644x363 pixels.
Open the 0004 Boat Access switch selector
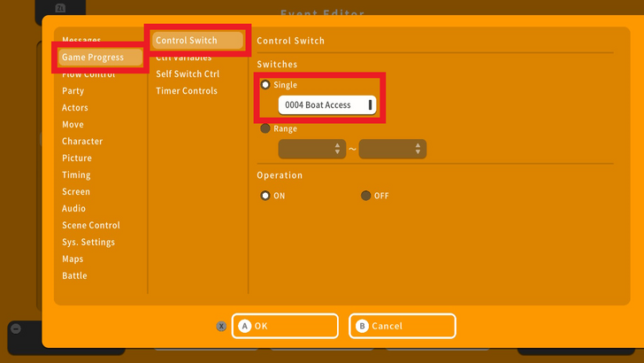point(327,105)
